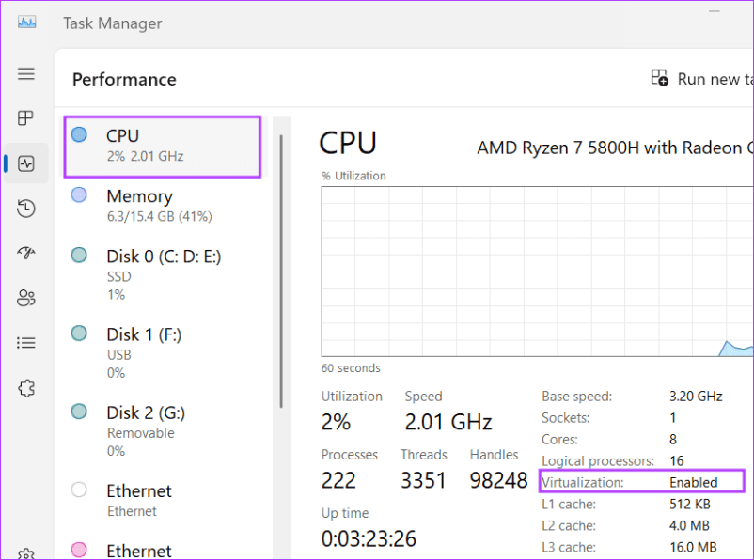The width and height of the screenshot is (754, 560).
Task: Select the first Ethernet adapter
Action: coord(160,499)
